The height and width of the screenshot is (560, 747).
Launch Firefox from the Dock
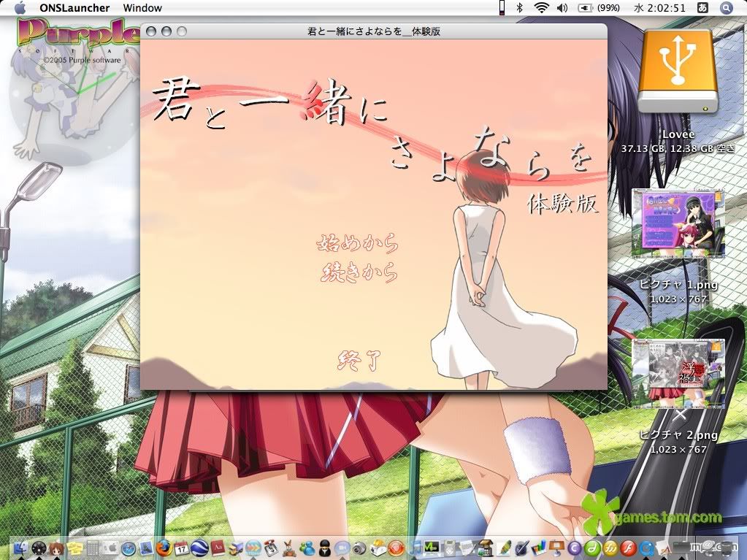tap(164, 548)
